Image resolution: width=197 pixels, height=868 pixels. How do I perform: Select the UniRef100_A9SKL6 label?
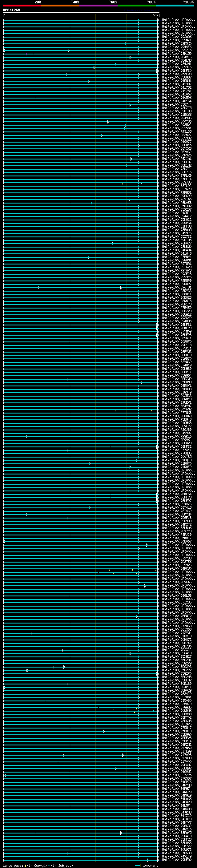(x=176, y=436)
